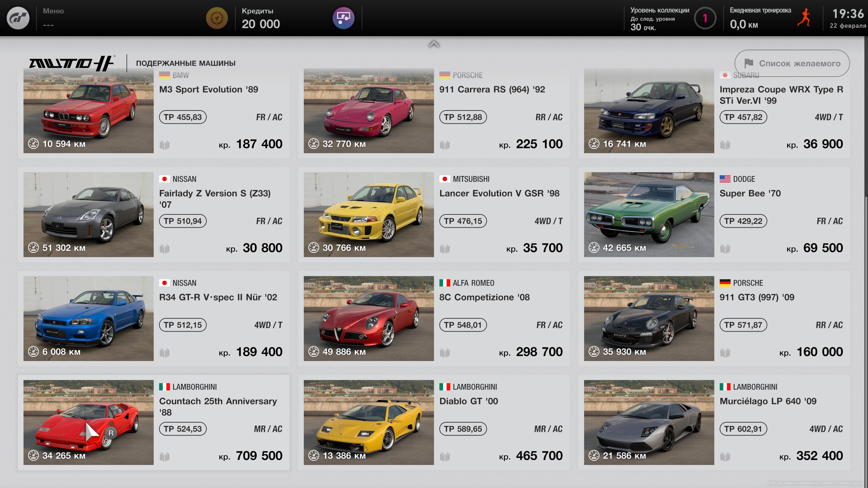The height and width of the screenshot is (488, 868).
Task: Click brochure icon on Fairlady Z card
Action: 164,249
